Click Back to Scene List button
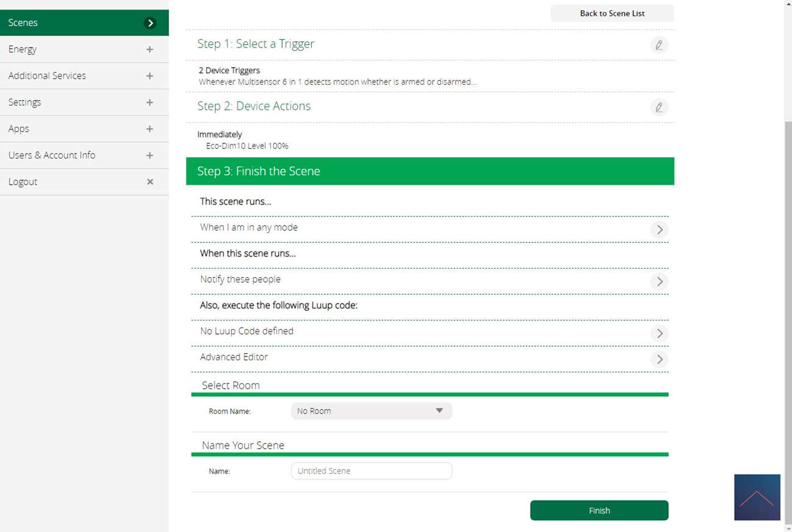The width and height of the screenshot is (792, 532). tap(612, 13)
